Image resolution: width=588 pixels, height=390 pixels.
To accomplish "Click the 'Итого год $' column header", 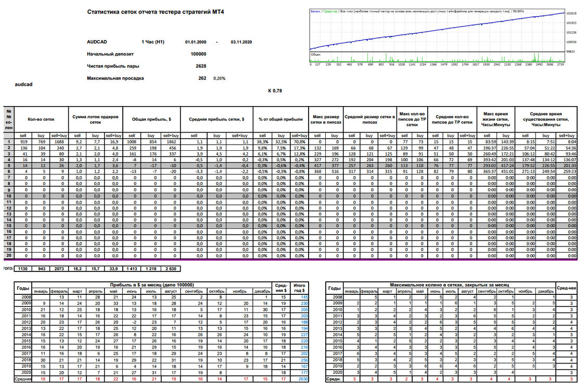I will pyautogui.click(x=299, y=288).
